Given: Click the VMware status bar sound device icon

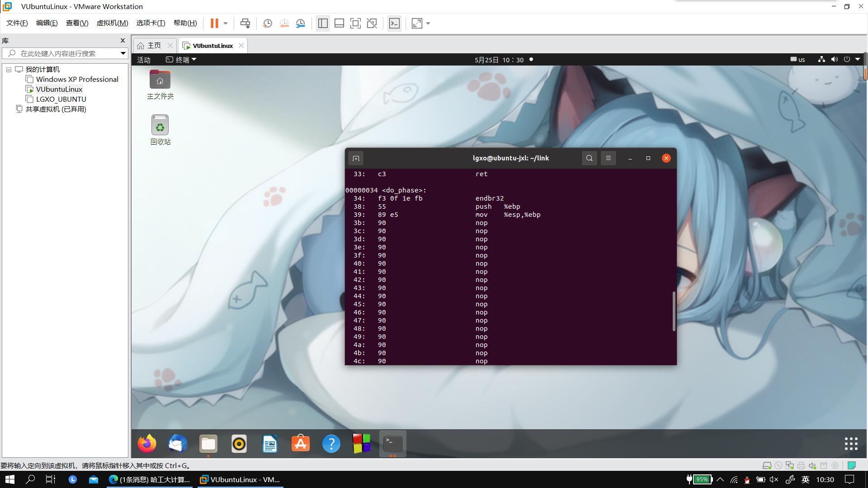Looking at the screenshot, I should click(x=812, y=465).
